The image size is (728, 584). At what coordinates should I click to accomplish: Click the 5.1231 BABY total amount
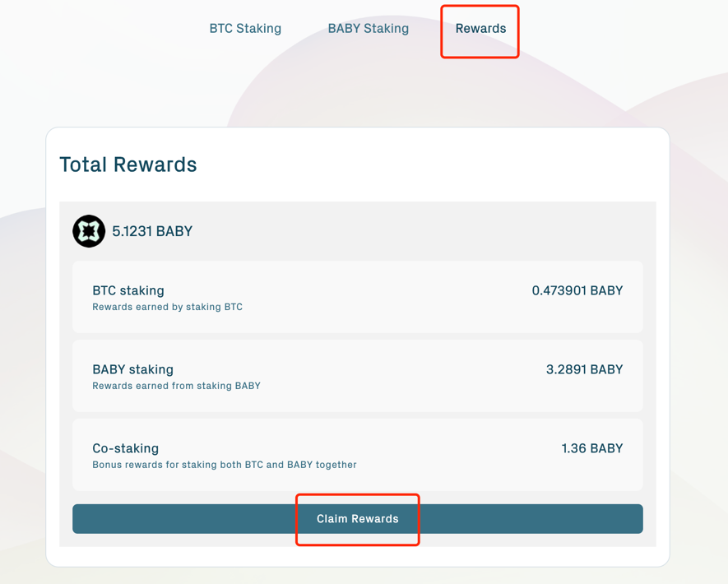pyautogui.click(x=152, y=231)
